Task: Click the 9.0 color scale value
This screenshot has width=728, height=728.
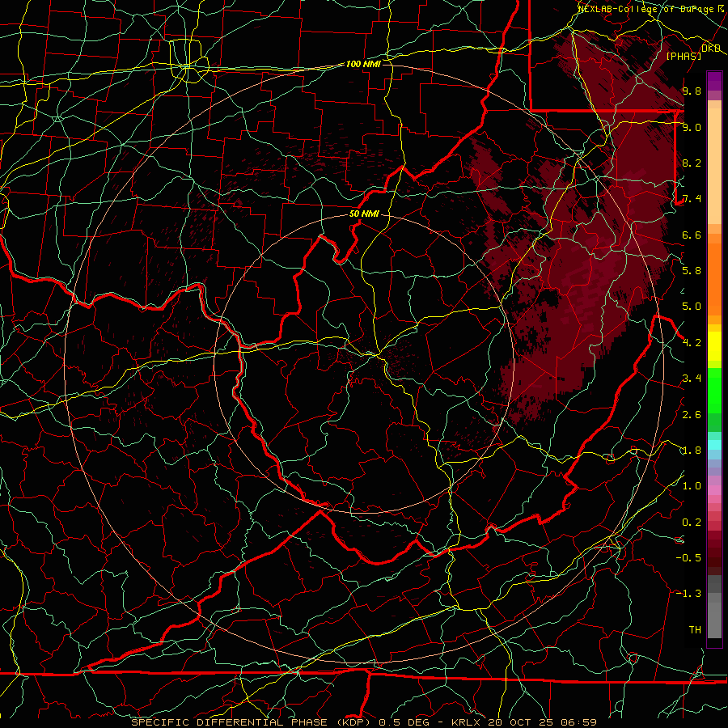Action: pyautogui.click(x=692, y=127)
